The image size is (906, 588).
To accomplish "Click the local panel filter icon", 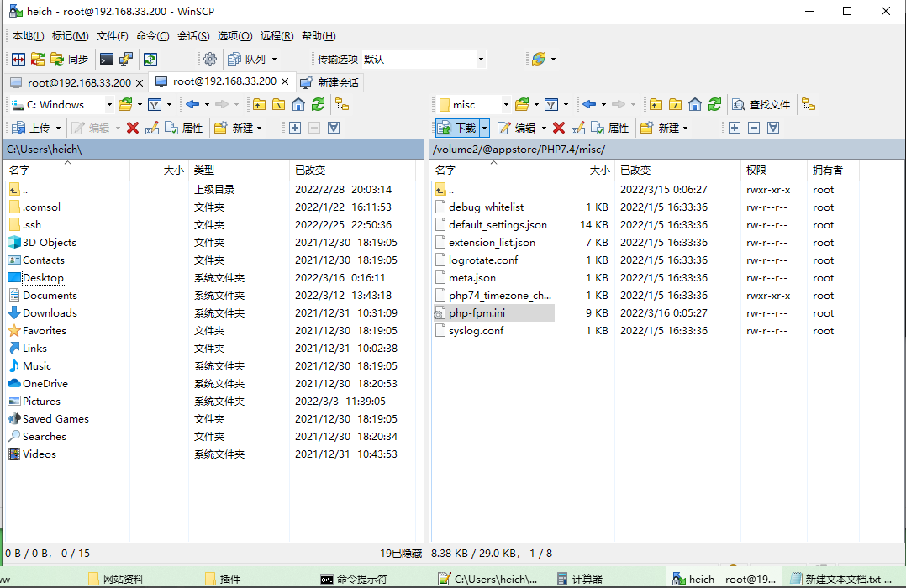I will (x=155, y=104).
